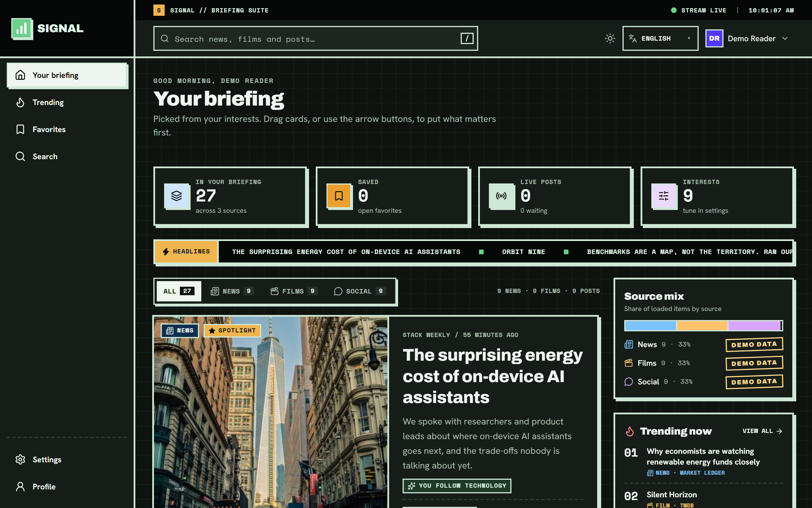Click DEMO DATA badge in Social row
The width and height of the screenshot is (812, 508).
[754, 382]
